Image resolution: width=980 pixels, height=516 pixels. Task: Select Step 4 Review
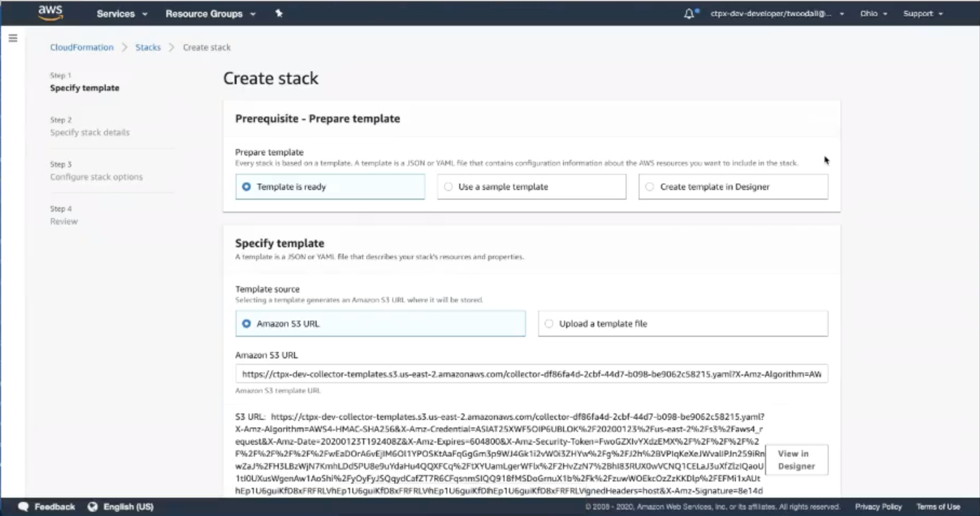(x=64, y=215)
